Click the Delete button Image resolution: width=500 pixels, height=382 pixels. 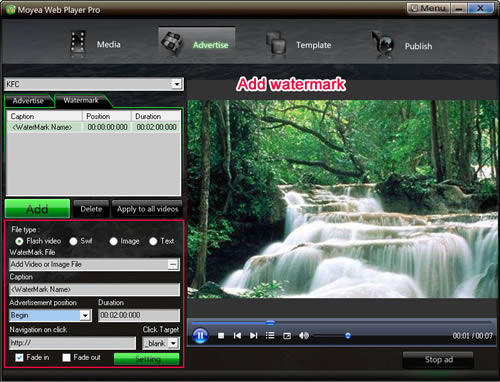pyautogui.click(x=91, y=209)
